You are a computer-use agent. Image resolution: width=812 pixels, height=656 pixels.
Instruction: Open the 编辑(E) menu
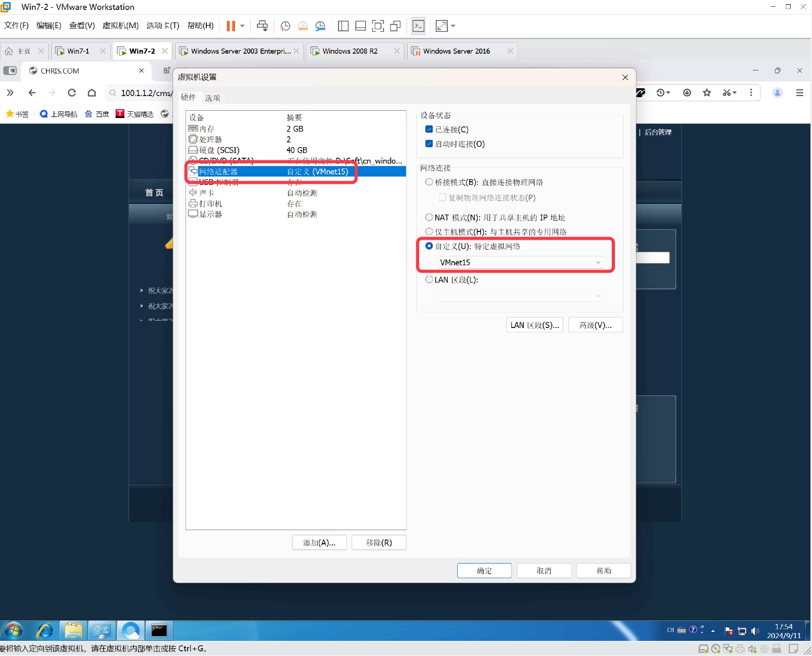pyautogui.click(x=49, y=26)
